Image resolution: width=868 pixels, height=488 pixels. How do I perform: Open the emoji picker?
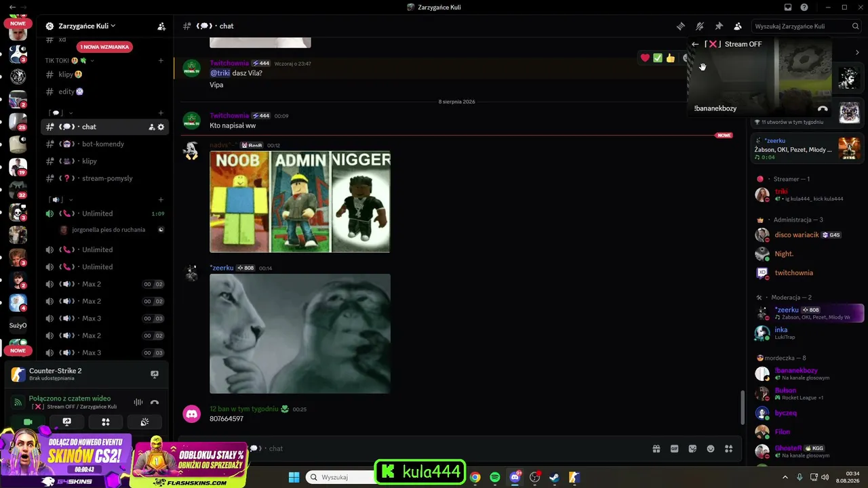[711, 449]
